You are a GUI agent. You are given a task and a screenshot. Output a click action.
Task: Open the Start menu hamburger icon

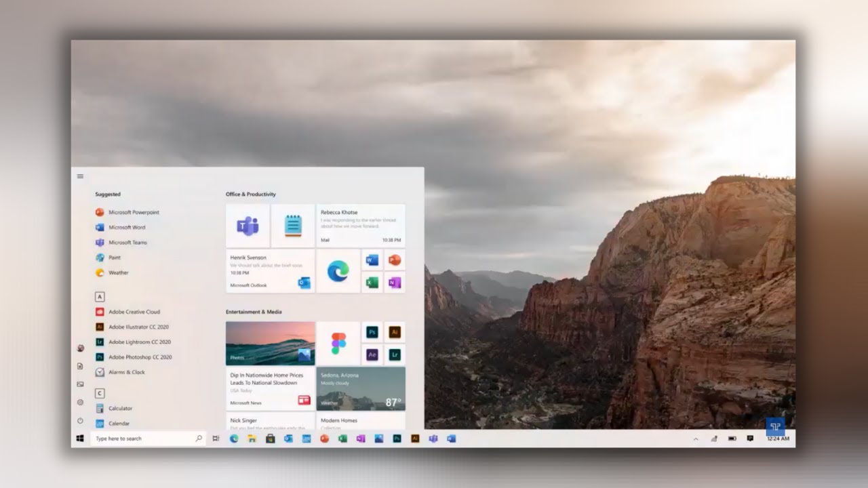tap(80, 176)
